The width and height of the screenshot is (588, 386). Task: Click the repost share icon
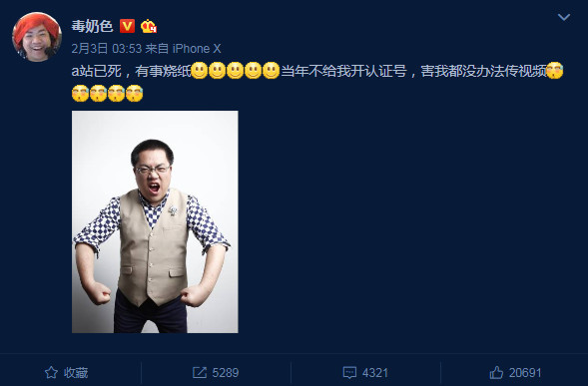point(200,372)
